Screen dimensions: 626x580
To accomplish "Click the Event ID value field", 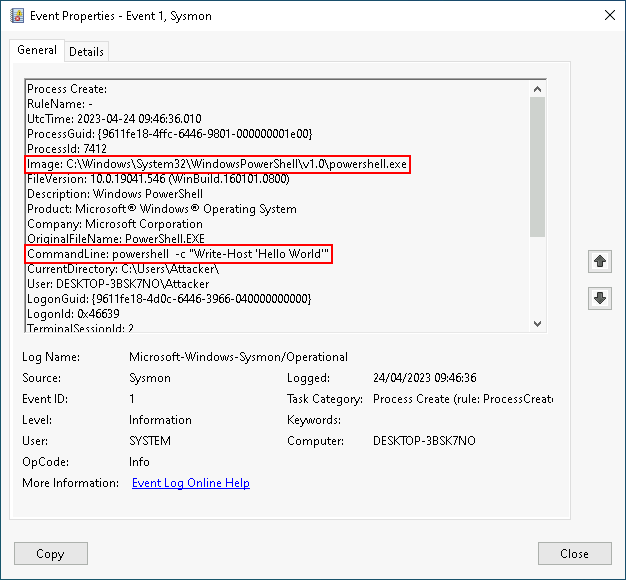I will [133, 399].
